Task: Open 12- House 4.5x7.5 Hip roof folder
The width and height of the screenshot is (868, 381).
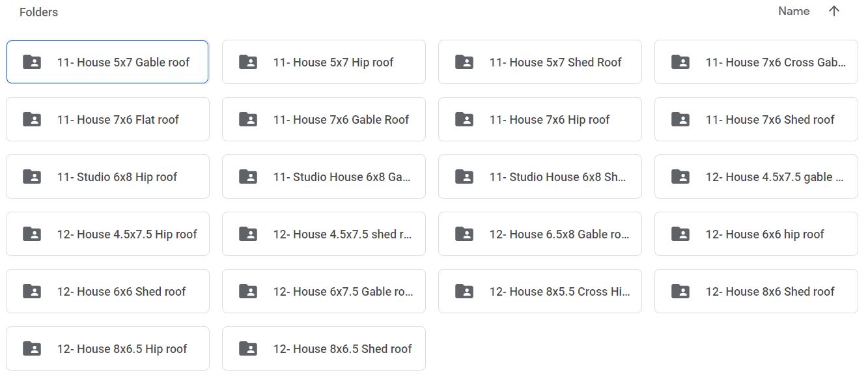Action: (x=107, y=234)
